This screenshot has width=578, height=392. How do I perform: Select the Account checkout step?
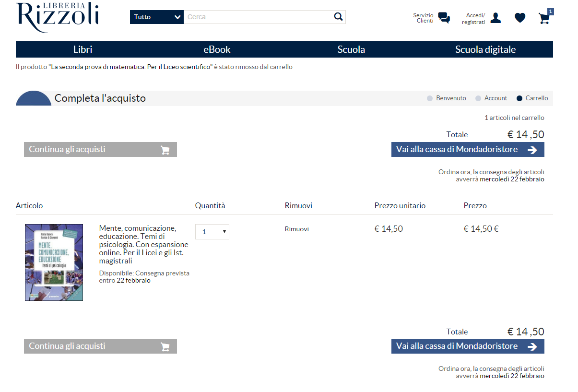491,98
